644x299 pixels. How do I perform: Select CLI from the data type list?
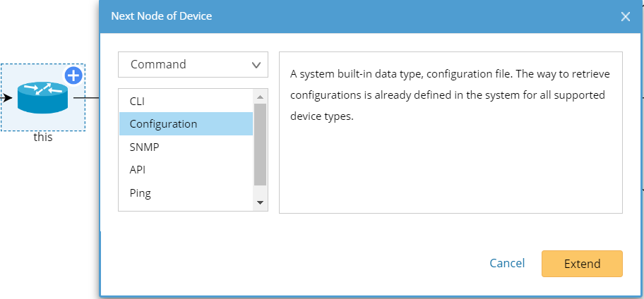tap(137, 101)
